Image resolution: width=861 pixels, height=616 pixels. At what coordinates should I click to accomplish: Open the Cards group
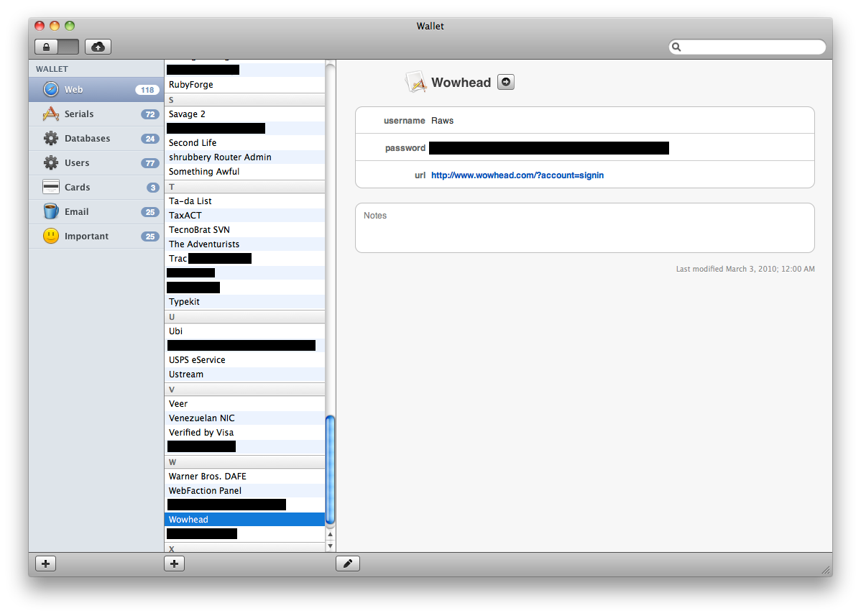(96, 187)
